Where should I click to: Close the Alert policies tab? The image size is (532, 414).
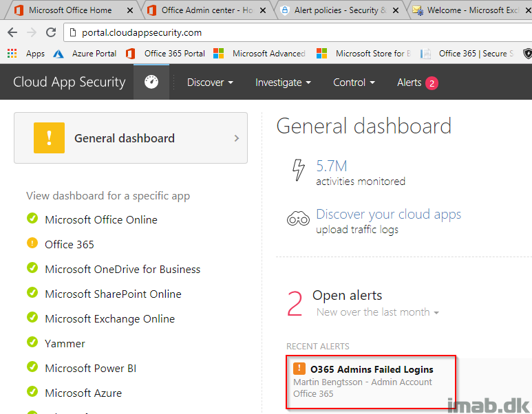click(x=396, y=10)
